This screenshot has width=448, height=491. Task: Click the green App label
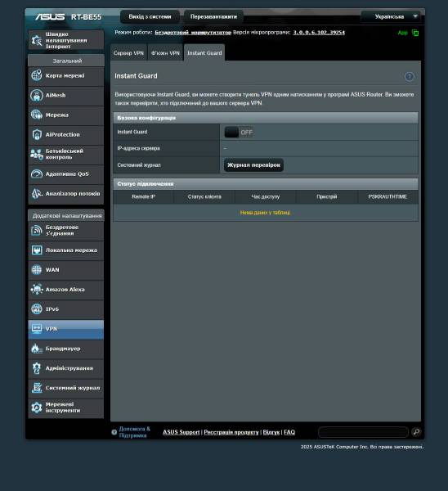click(x=403, y=33)
